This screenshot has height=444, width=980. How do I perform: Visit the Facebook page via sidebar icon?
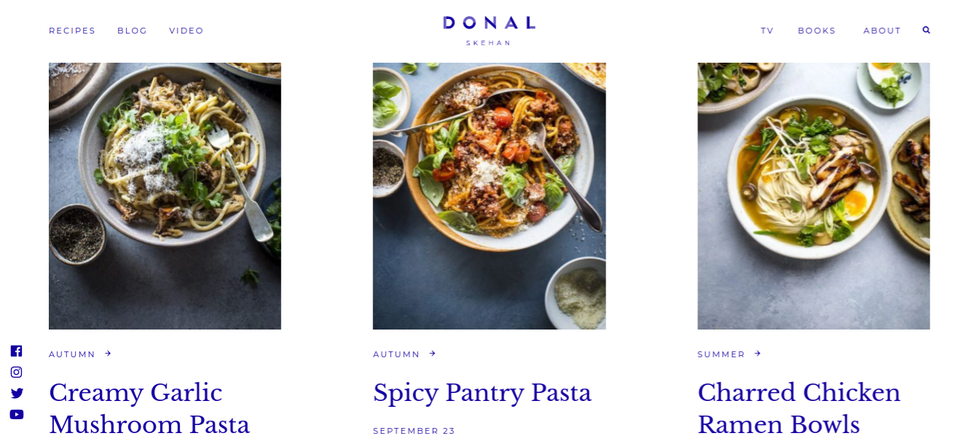(x=16, y=351)
